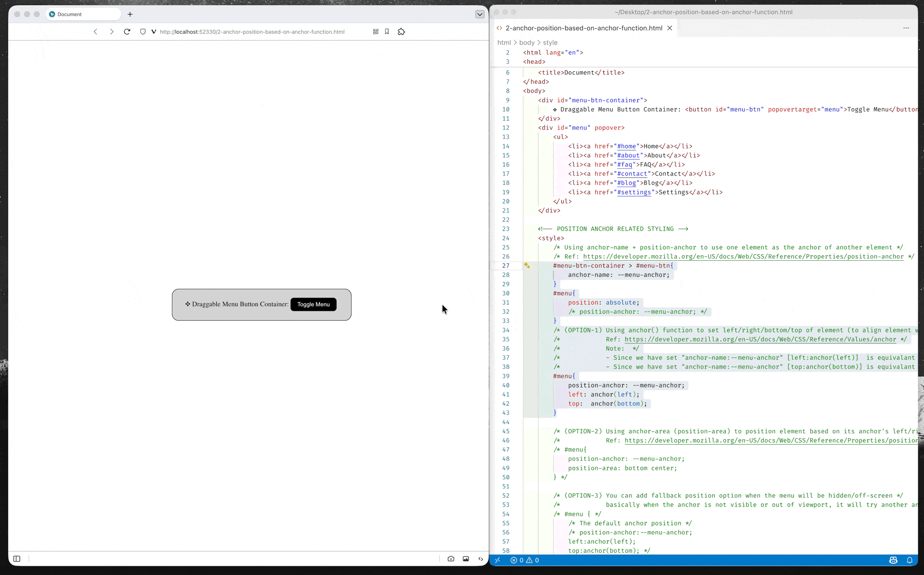Bookmark the current page
The image size is (924, 575).
coord(387,32)
